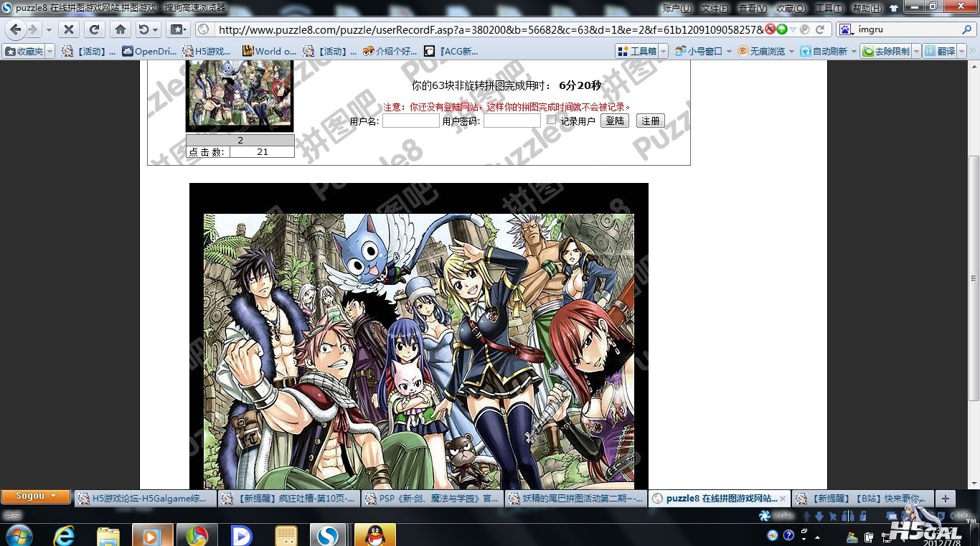Image resolution: width=980 pixels, height=546 pixels.
Task: Expand the 自动刷新 dropdown arrow
Action: (854, 51)
